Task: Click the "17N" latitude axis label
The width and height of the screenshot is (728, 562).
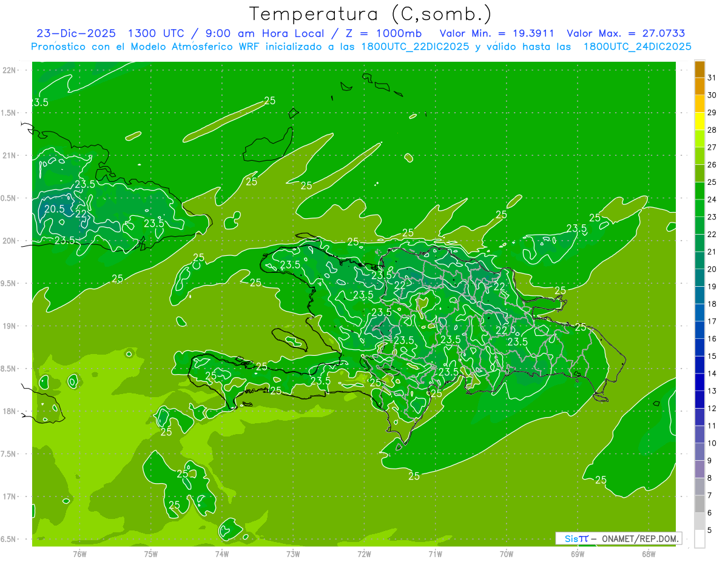Action: click(x=9, y=497)
